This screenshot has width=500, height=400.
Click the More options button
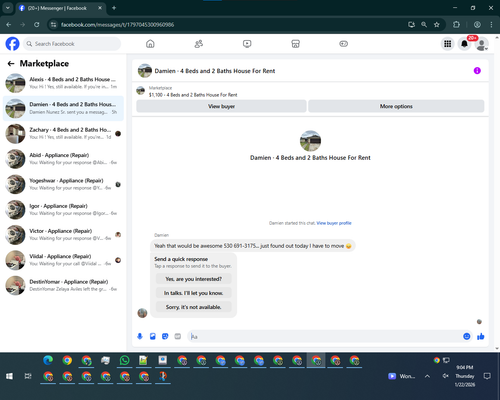[x=396, y=106]
